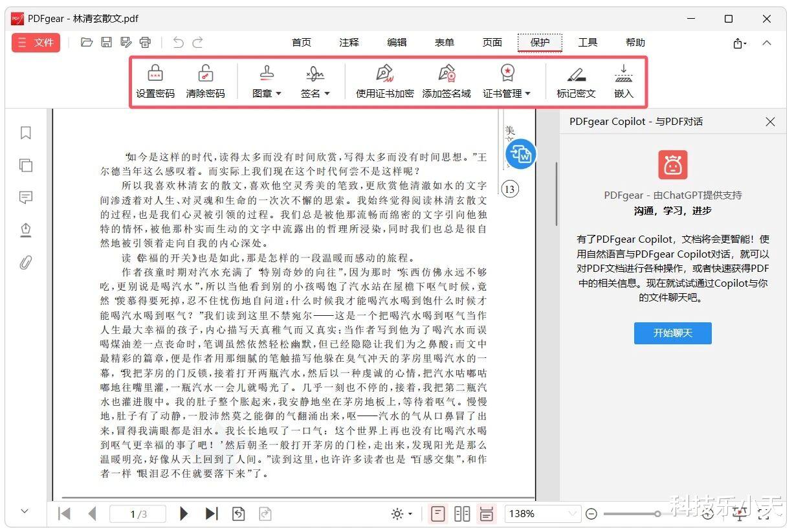The width and height of the screenshot is (794, 532).
Task: Open the 帮助 tab
Action: tap(635, 43)
